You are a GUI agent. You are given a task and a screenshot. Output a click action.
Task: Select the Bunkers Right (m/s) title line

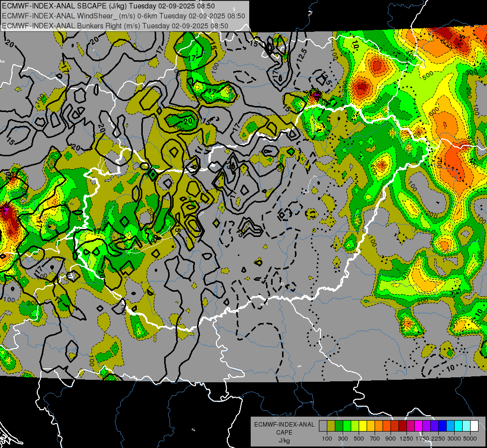(x=115, y=26)
